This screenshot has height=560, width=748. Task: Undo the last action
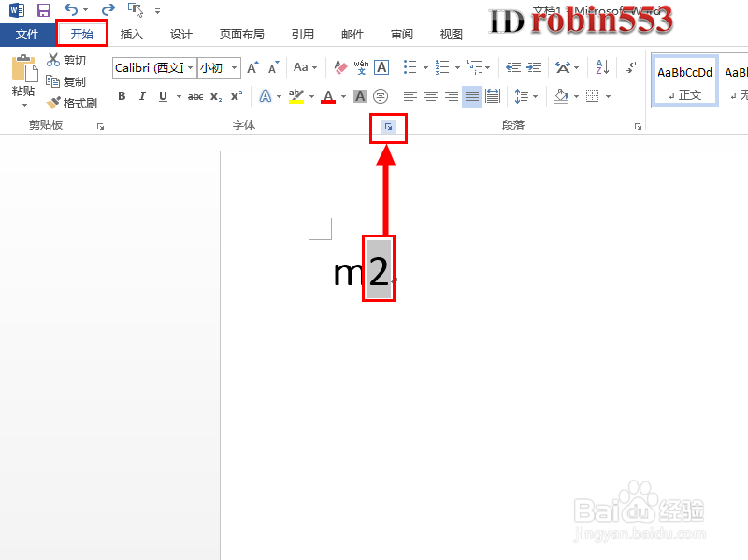[71, 9]
